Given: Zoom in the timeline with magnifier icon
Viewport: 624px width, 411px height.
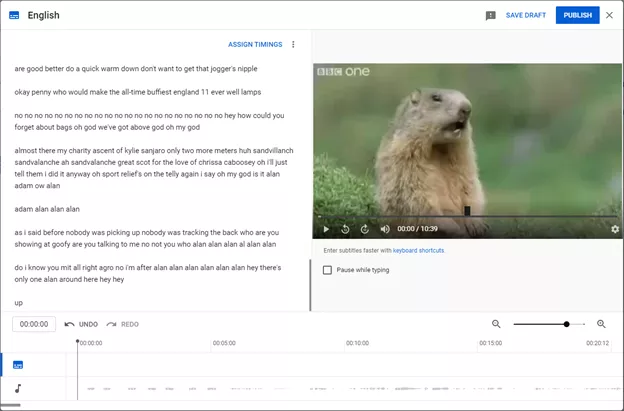Looking at the screenshot, I should point(601,324).
